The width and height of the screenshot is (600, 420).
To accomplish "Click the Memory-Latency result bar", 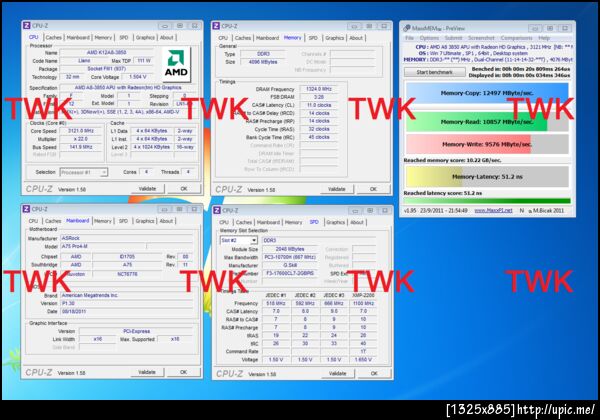I will [487, 177].
